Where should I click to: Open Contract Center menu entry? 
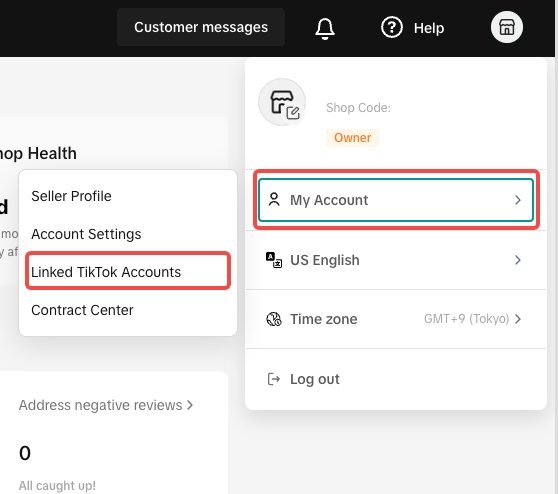pyautogui.click(x=82, y=310)
